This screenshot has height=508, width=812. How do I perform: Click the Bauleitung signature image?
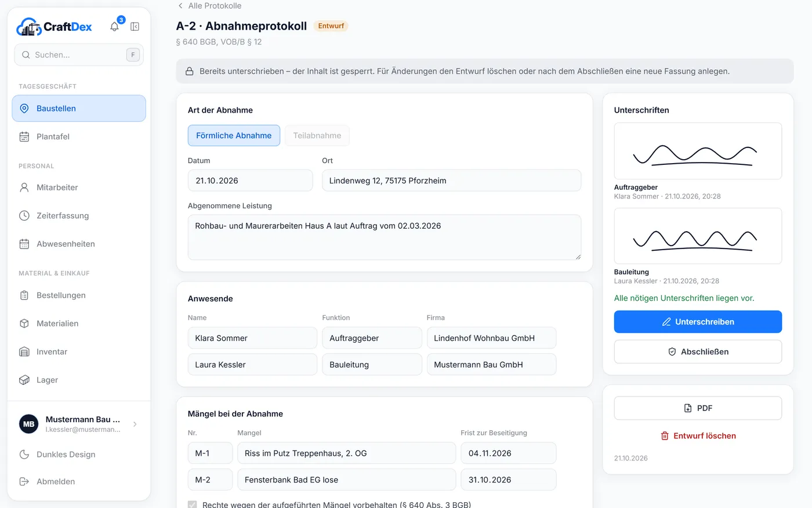698,236
